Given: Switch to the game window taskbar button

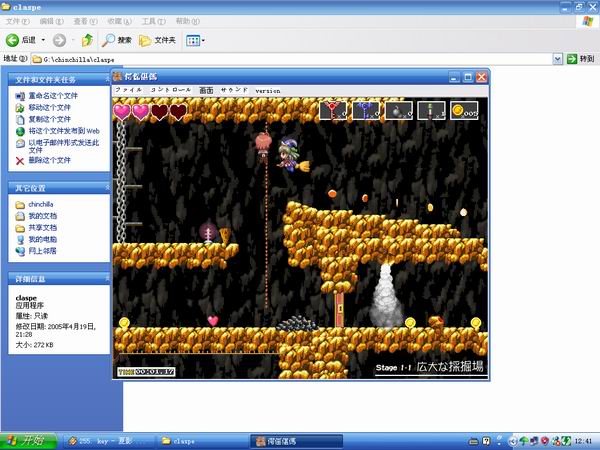Looking at the screenshot, I should 297,441.
